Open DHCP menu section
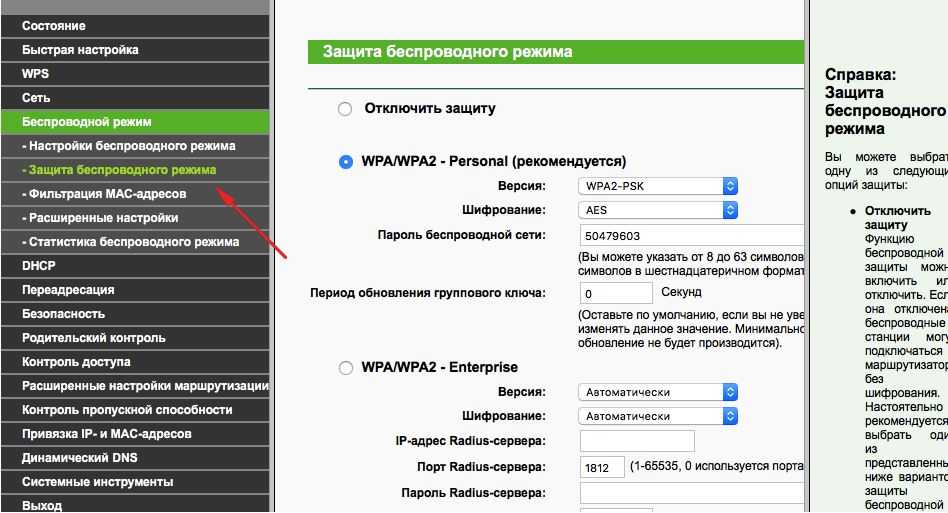This screenshot has width=948, height=513. click(x=39, y=266)
